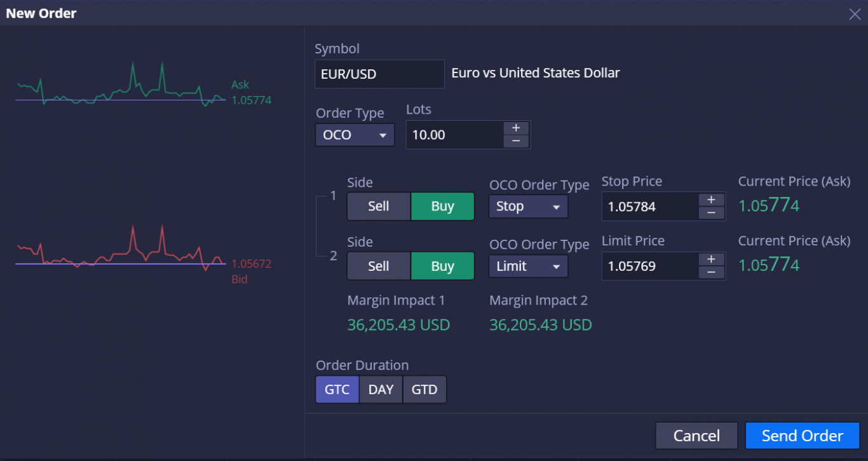Click the EUR/USD symbol field
Viewport: 868px width, 461px height.
pos(379,74)
